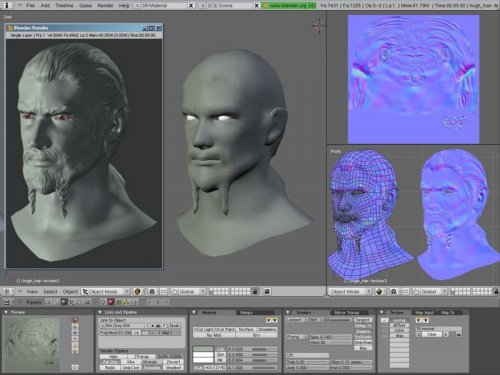The height and width of the screenshot is (375, 500).
Task: Open the Timeline menu
Action: click(x=64, y=6)
